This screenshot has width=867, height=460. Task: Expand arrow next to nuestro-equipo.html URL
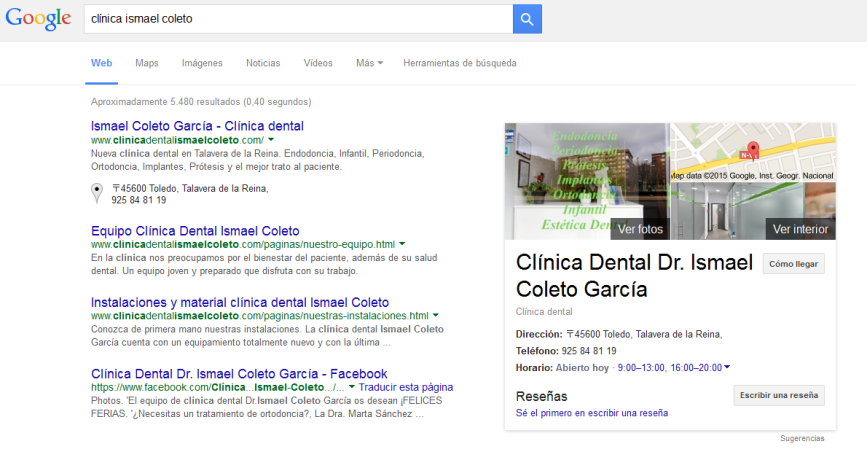(402, 244)
